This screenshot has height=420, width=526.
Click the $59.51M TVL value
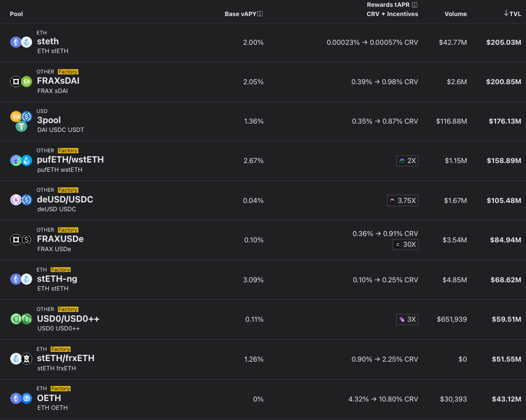(507, 319)
